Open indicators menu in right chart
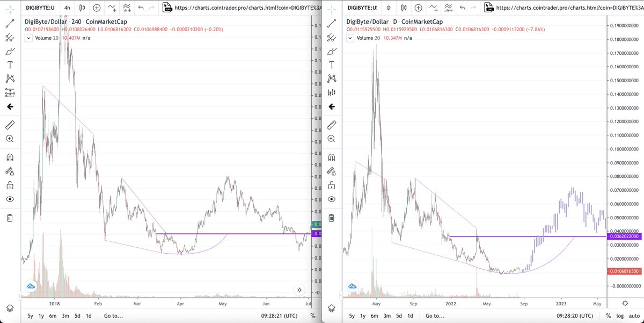The image size is (644, 323). [433, 8]
